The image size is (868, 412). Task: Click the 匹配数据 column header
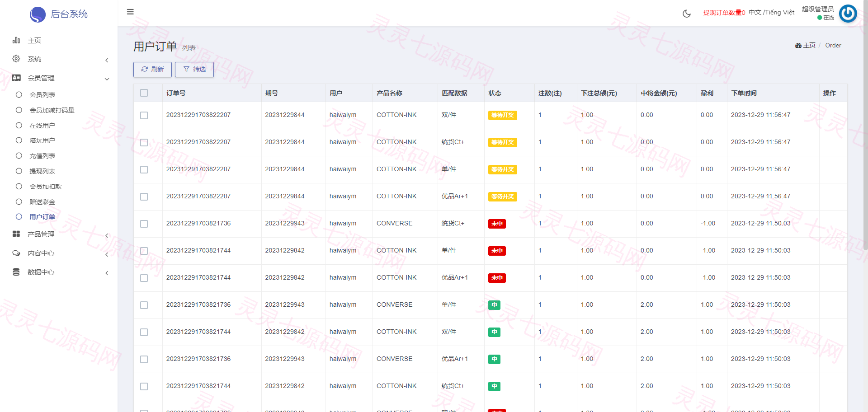point(454,93)
